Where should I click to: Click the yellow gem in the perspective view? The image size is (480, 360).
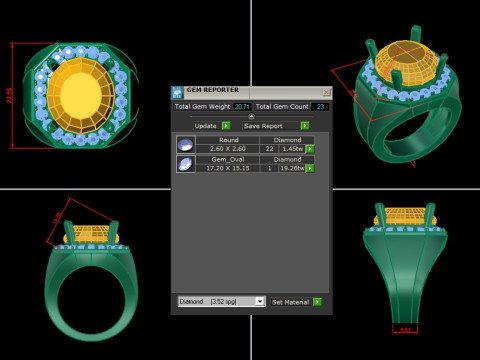pos(405,63)
